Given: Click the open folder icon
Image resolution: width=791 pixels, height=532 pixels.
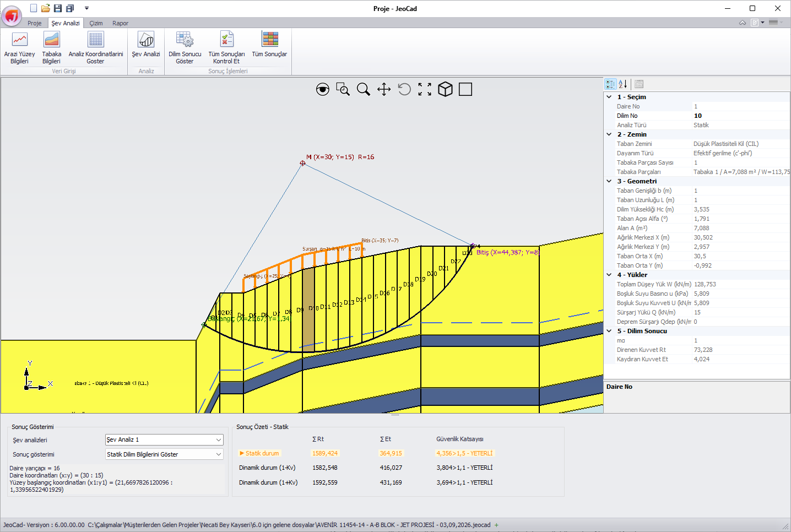Looking at the screenshot, I should click(46, 8).
